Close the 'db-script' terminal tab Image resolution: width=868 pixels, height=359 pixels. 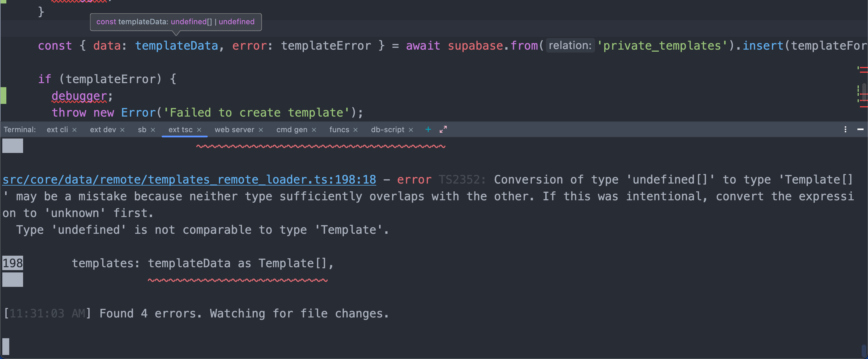tap(411, 130)
